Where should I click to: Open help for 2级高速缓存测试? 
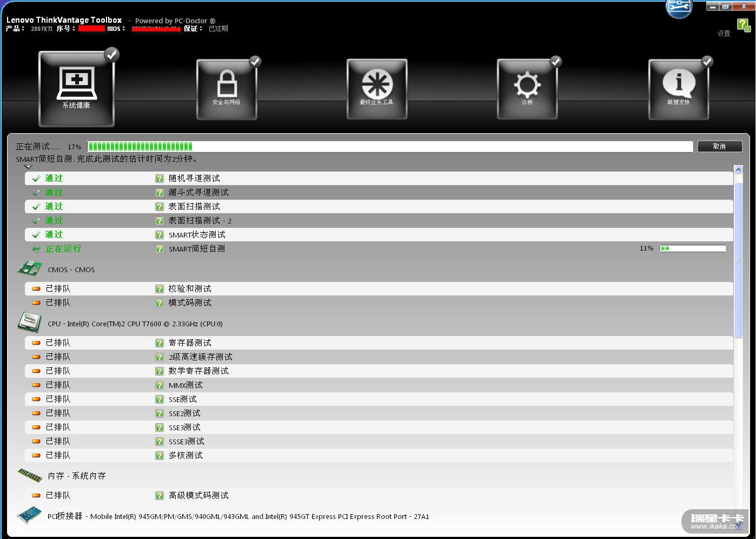pyautogui.click(x=160, y=357)
